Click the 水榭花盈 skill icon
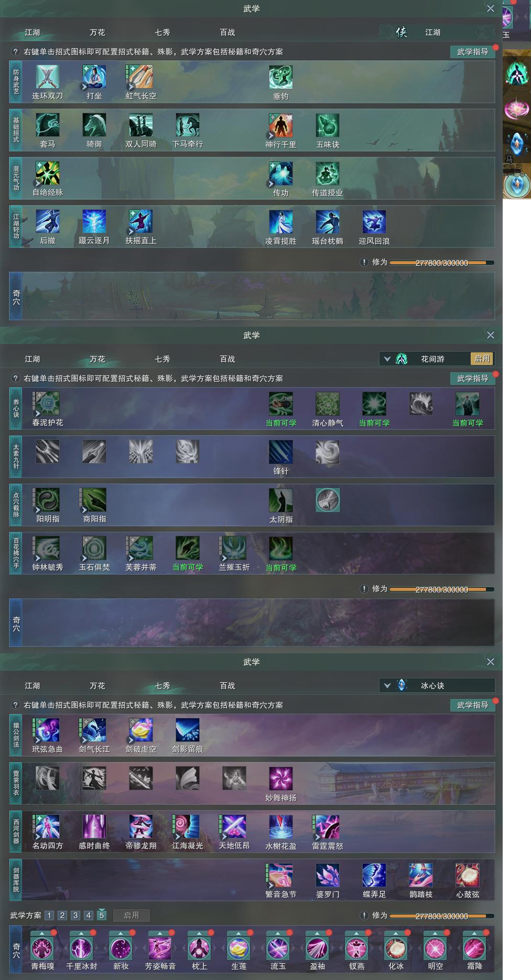Viewport: 531px width, 980px height. pyautogui.click(x=281, y=827)
